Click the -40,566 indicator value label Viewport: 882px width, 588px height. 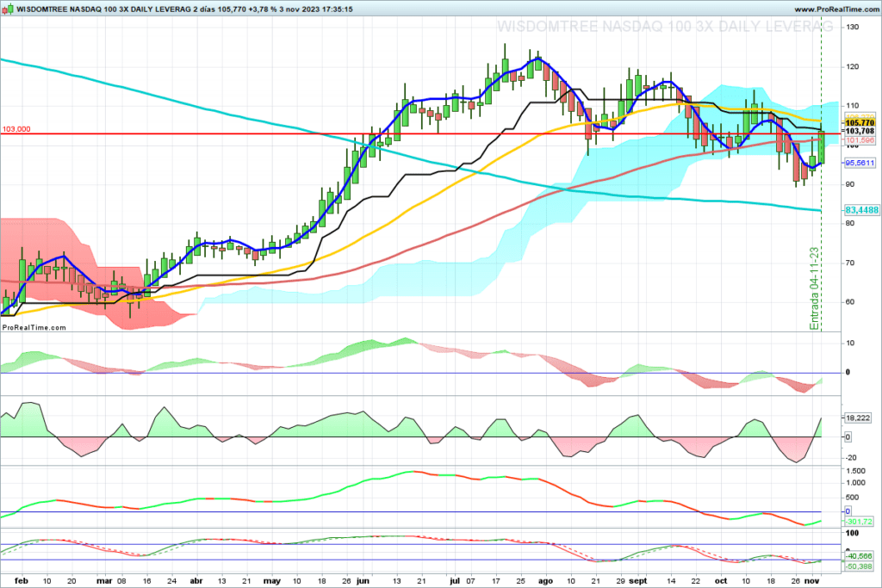859,556
